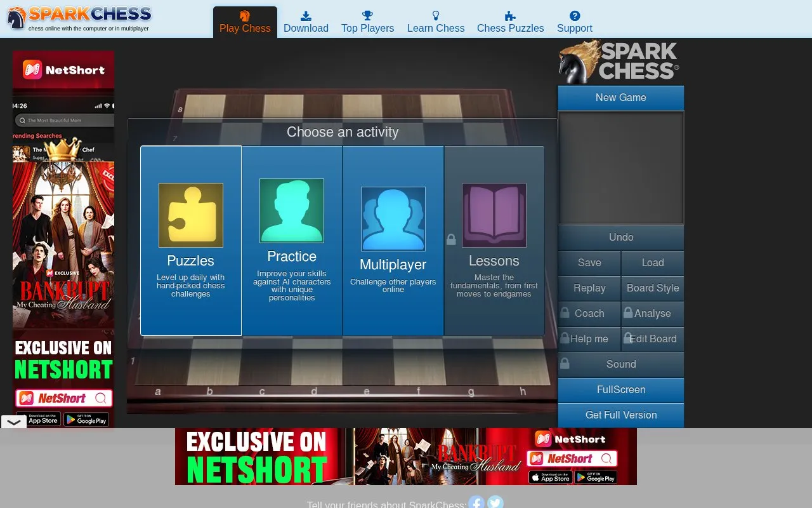Viewport: 812px width, 508px height.
Task: Open the Play Chess tab
Action: (245, 22)
